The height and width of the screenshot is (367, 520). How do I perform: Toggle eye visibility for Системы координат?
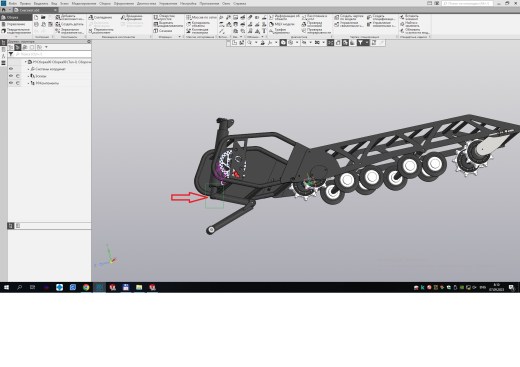click(11, 69)
